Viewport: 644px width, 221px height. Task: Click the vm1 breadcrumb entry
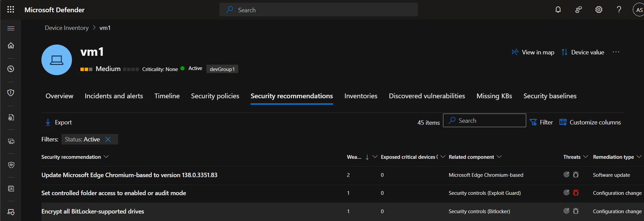(105, 28)
